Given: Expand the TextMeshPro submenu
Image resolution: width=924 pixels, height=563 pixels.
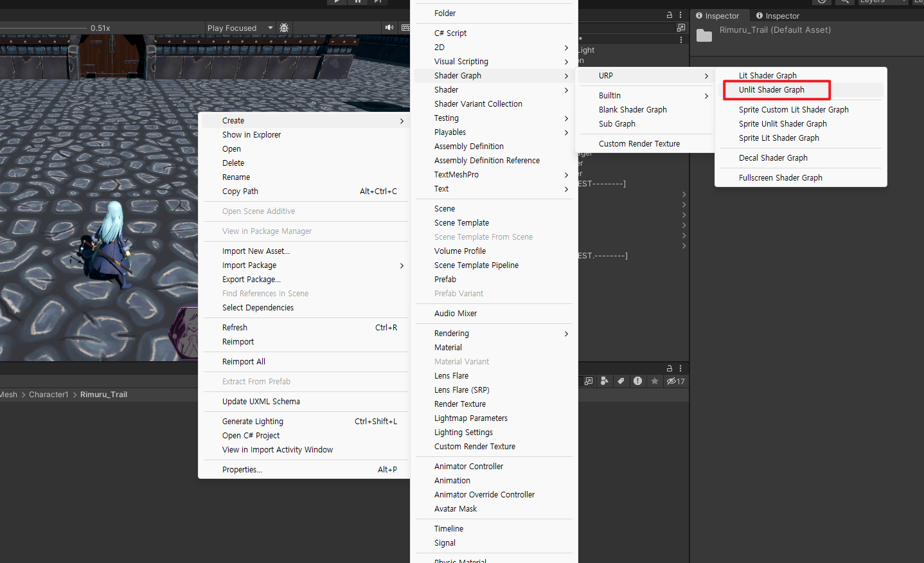Looking at the screenshot, I should tap(493, 174).
